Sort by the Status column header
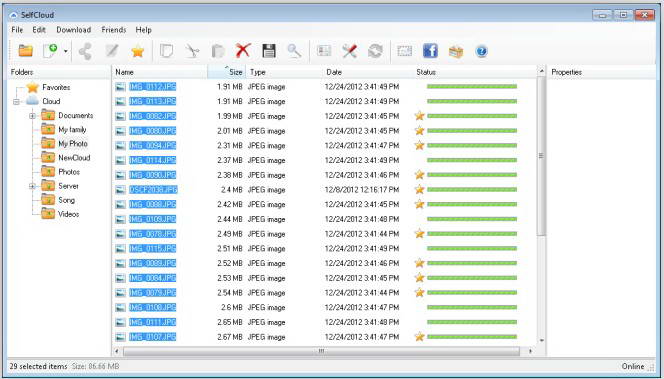664x379 pixels. click(474, 72)
